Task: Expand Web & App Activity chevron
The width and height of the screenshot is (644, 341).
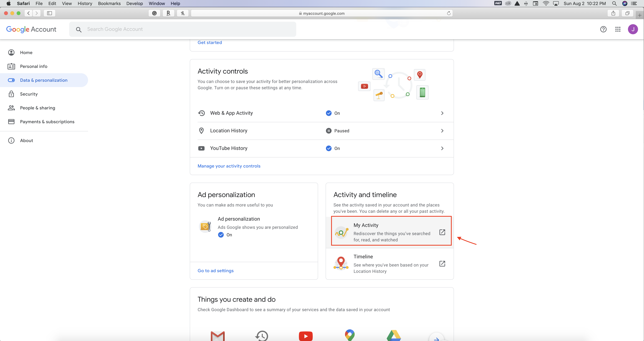Action: click(442, 113)
